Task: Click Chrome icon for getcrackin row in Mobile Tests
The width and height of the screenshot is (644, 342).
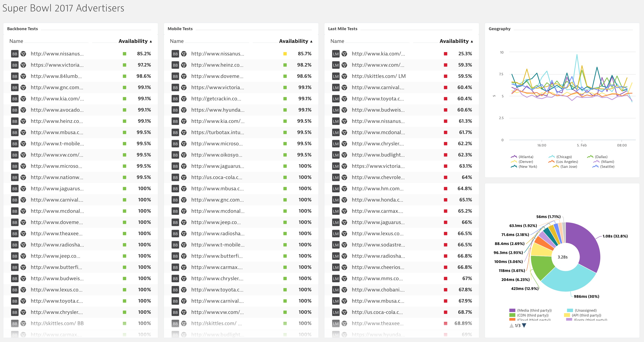Action: 184,99
